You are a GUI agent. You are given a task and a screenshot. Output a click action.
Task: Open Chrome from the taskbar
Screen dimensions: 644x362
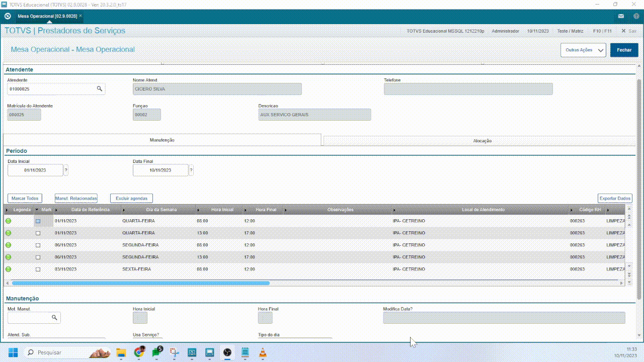coord(139,352)
